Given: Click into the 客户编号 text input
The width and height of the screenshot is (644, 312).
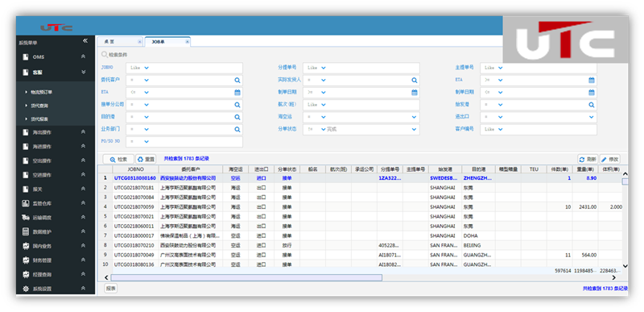Looking at the screenshot, I should [539, 130].
